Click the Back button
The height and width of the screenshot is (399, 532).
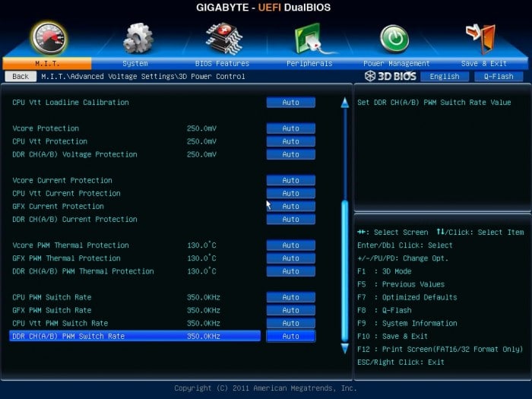point(21,76)
